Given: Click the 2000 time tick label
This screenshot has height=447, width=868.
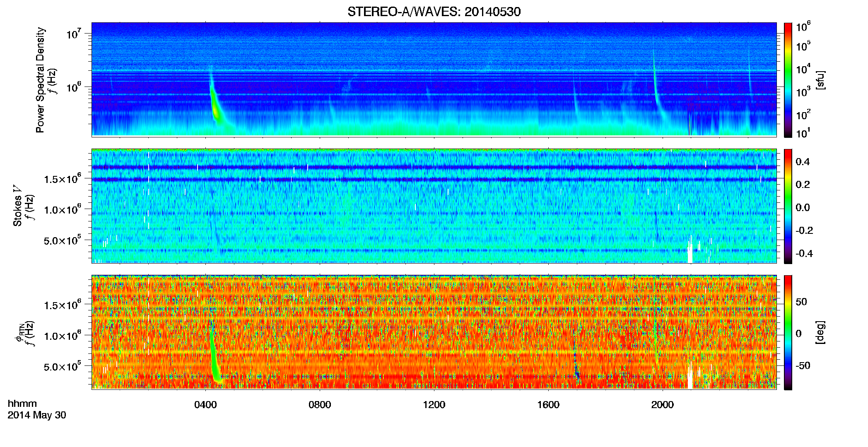Looking at the screenshot, I should coord(663,405).
